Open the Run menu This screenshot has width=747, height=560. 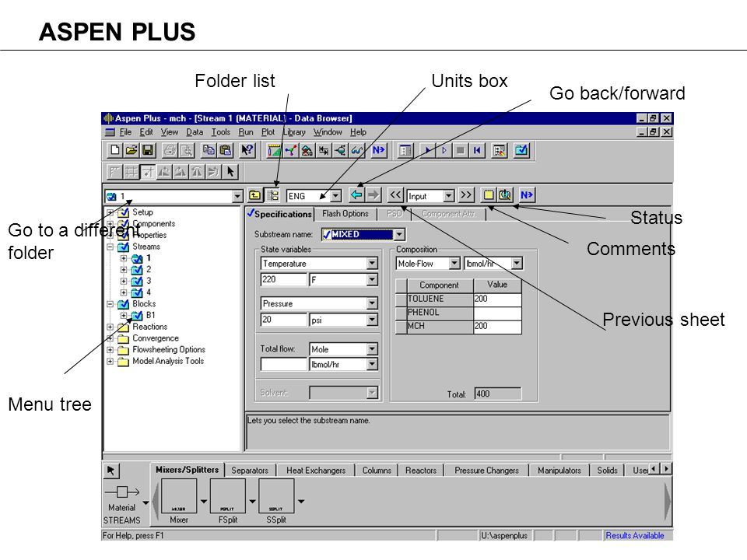[246, 132]
